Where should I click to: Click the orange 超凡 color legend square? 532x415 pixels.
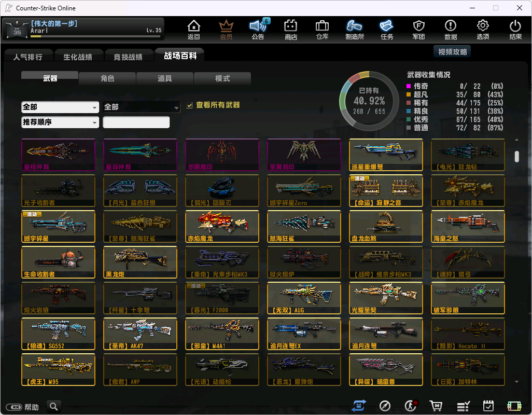[409, 94]
